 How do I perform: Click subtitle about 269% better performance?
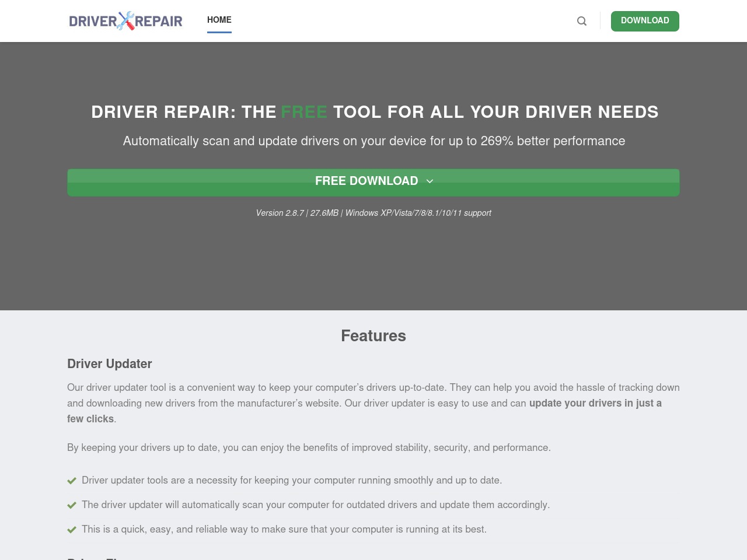(374, 141)
